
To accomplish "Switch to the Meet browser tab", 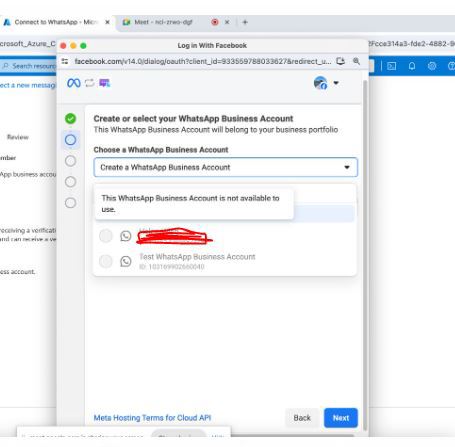I will pyautogui.click(x=163, y=22).
